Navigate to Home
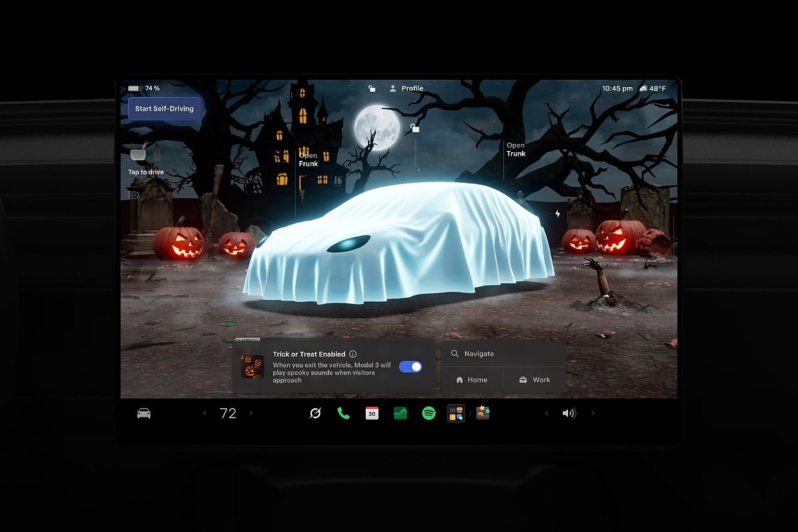The height and width of the screenshot is (532, 798). coord(472,380)
